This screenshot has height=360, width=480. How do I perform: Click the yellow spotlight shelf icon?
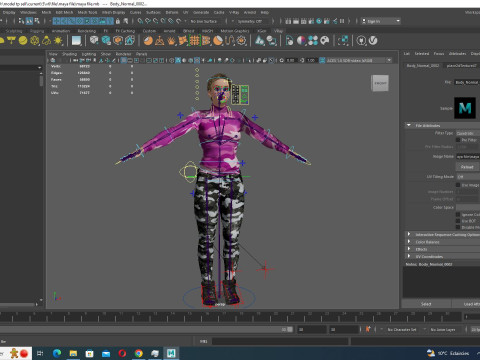[x=11, y=41]
